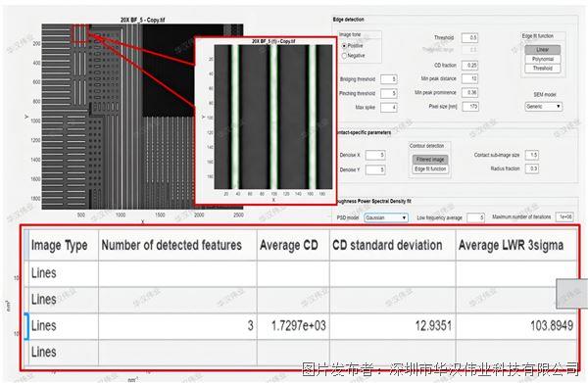Image resolution: width=588 pixels, height=383 pixels.
Task: Select Edge fit function contour detection
Action: [430, 169]
